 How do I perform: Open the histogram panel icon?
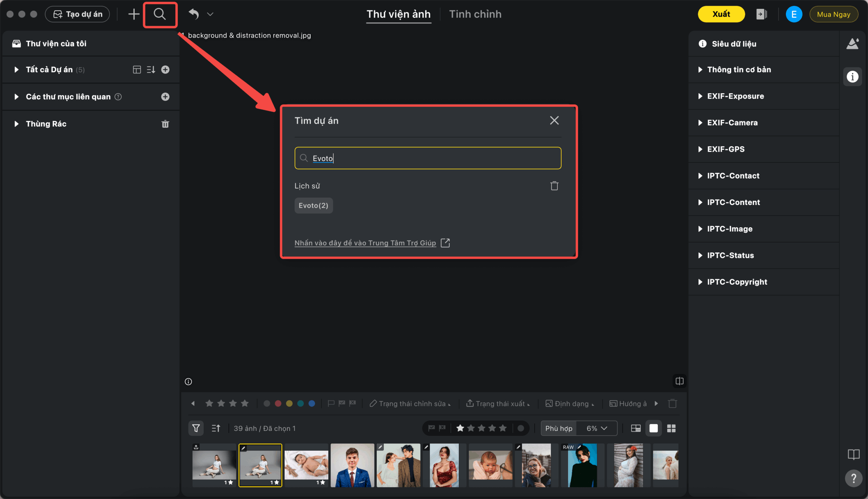coord(852,43)
